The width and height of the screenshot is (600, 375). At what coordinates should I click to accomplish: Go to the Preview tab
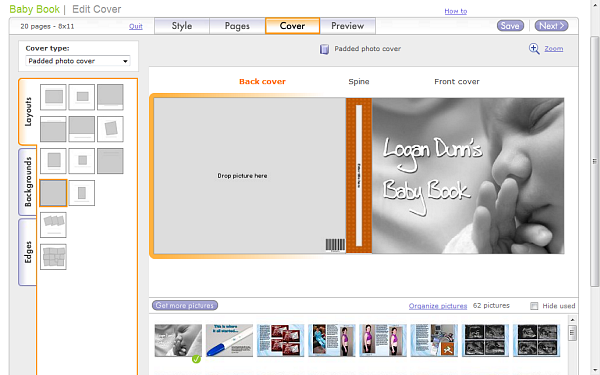point(347,26)
